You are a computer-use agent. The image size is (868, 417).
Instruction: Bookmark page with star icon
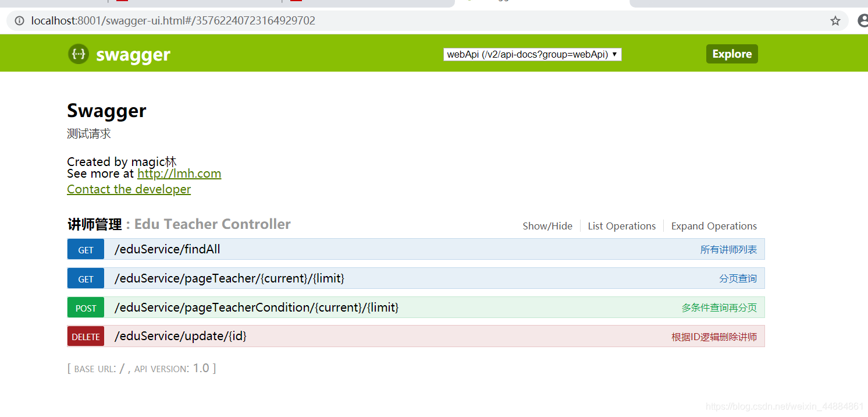pyautogui.click(x=835, y=21)
